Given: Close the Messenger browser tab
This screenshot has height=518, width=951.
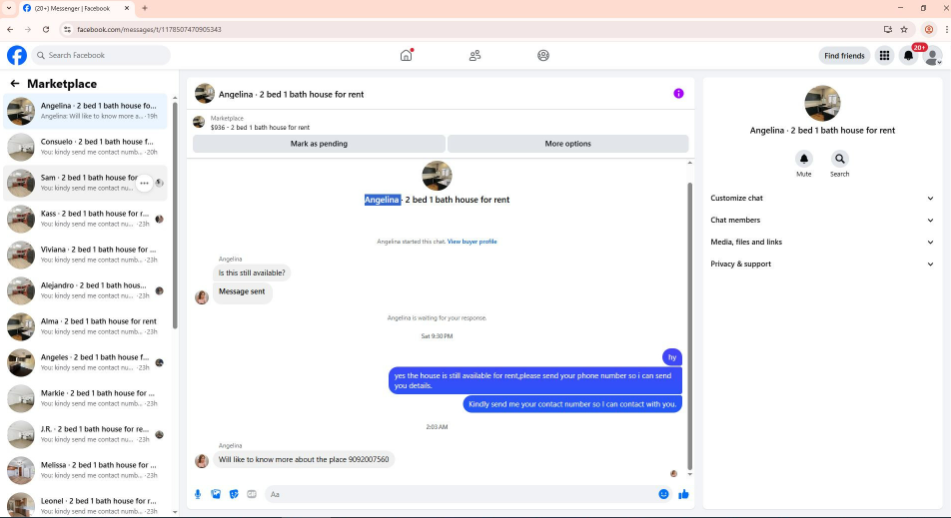Looking at the screenshot, I should click(127, 8).
